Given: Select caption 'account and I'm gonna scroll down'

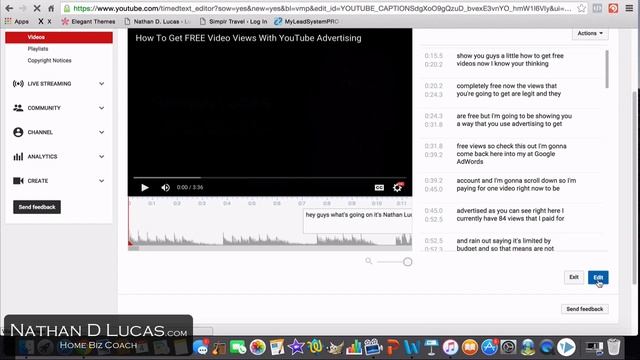Looking at the screenshot, I should coord(516,184).
